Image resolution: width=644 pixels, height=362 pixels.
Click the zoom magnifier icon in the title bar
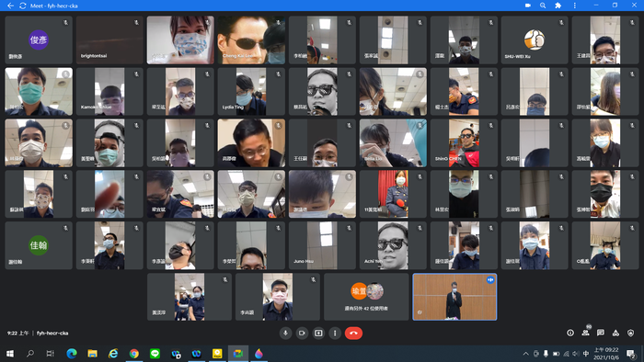click(x=543, y=6)
